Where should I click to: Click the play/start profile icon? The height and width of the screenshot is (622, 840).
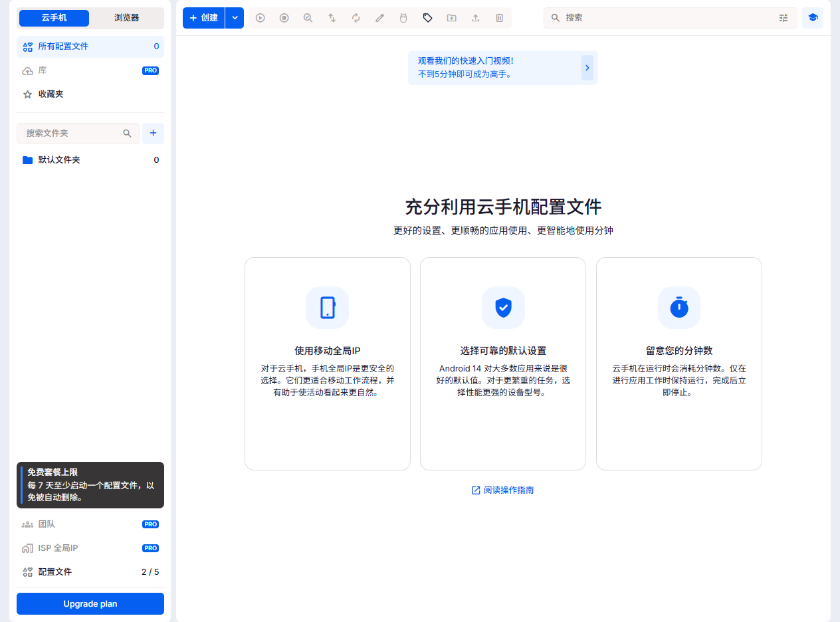[x=261, y=18]
